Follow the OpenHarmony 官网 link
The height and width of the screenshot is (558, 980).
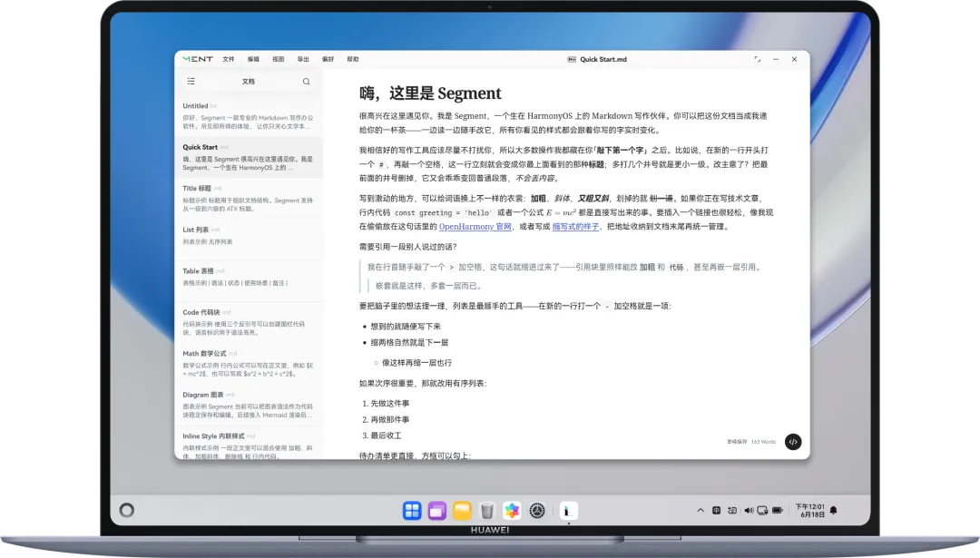click(475, 227)
